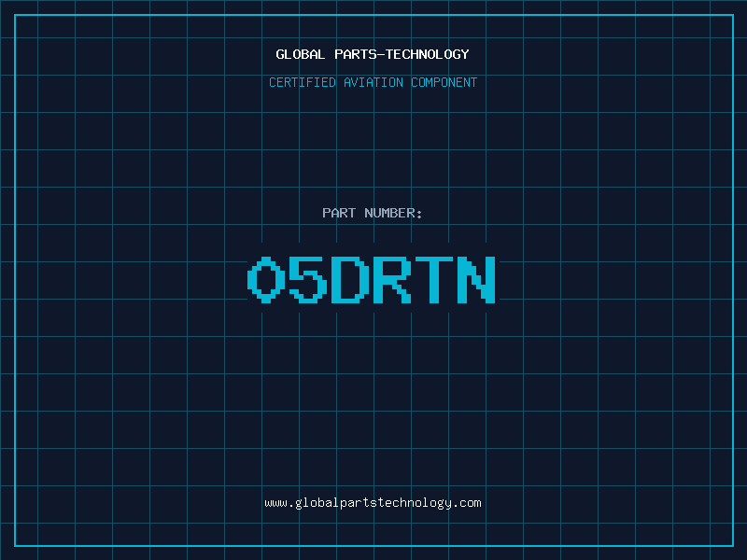
Task: Select the part number 05DRTN
Action: tap(372, 279)
